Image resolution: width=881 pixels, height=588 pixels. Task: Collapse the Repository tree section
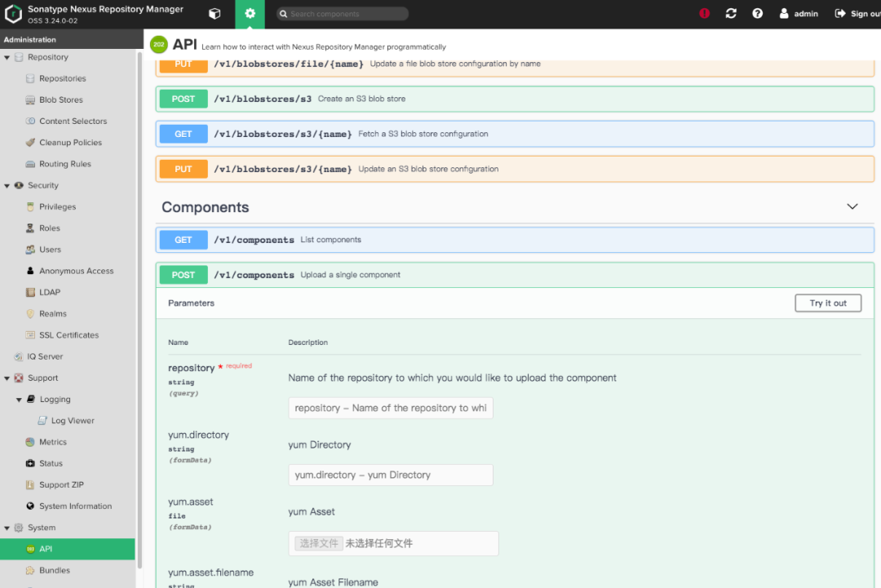(7, 58)
